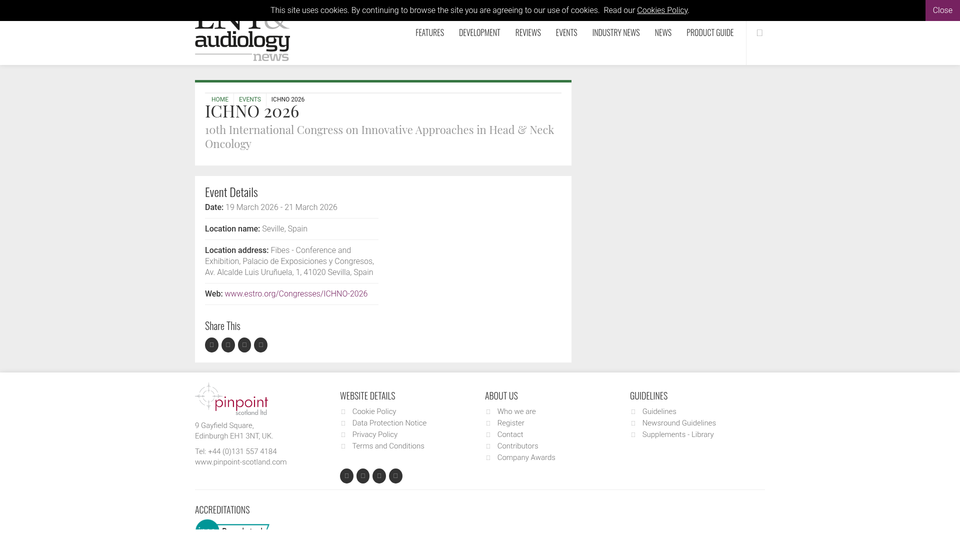Go to Events breadcrumb

click(x=250, y=99)
